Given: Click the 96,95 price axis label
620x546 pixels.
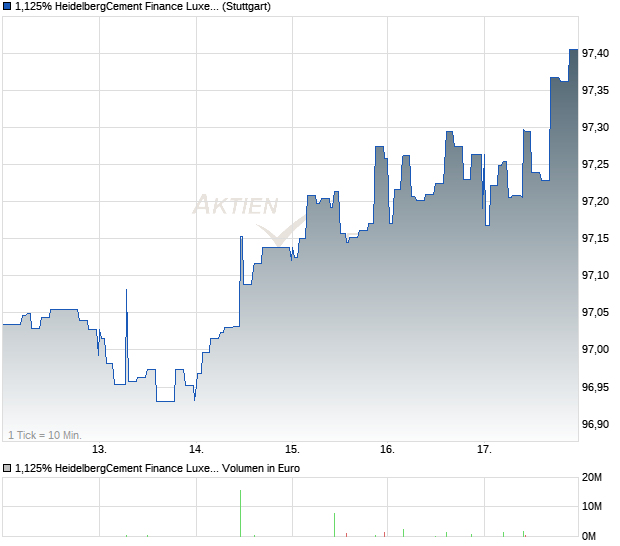Looking at the screenshot, I should click(x=595, y=387).
